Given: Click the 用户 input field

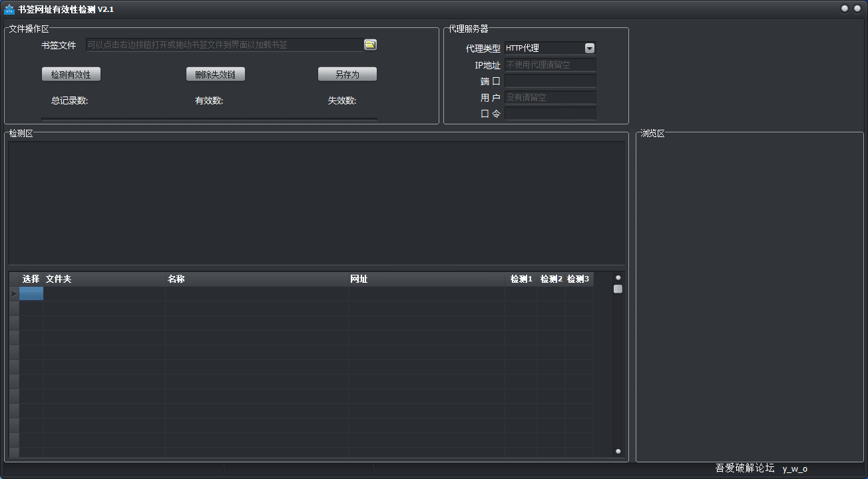Looking at the screenshot, I should click(x=550, y=97).
